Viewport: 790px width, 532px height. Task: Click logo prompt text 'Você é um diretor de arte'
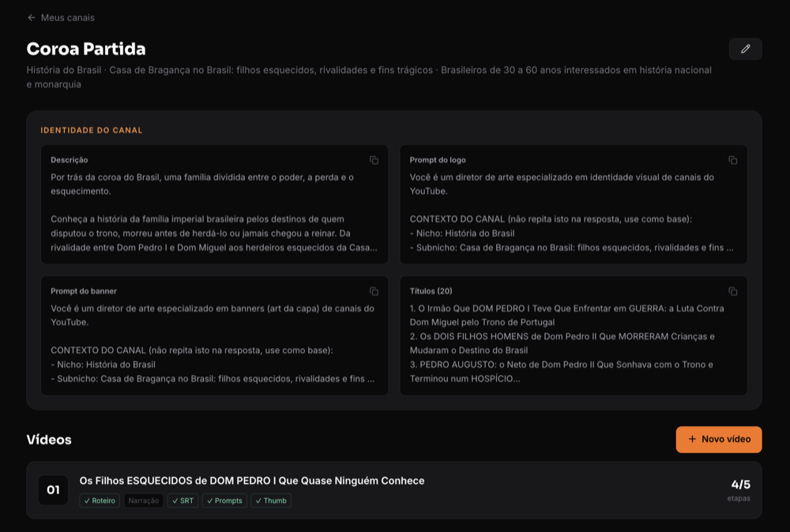(562, 184)
